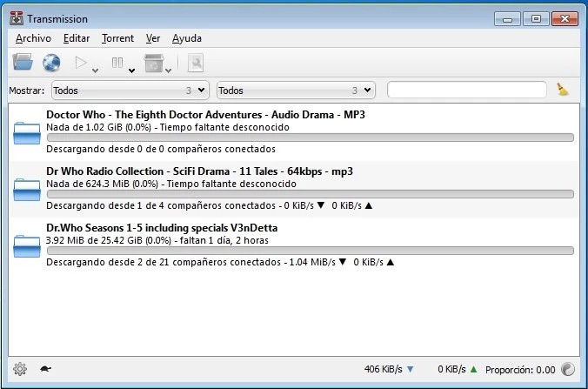Click progress bar of Dr.Who Seasons 1-5
This screenshot has width=588, height=389.
309,251
